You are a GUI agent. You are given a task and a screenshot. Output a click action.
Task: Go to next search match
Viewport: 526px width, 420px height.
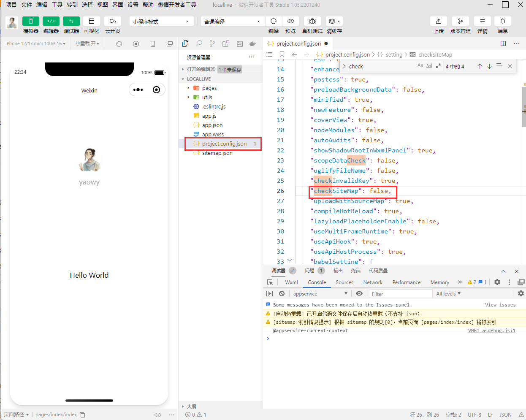(490, 66)
